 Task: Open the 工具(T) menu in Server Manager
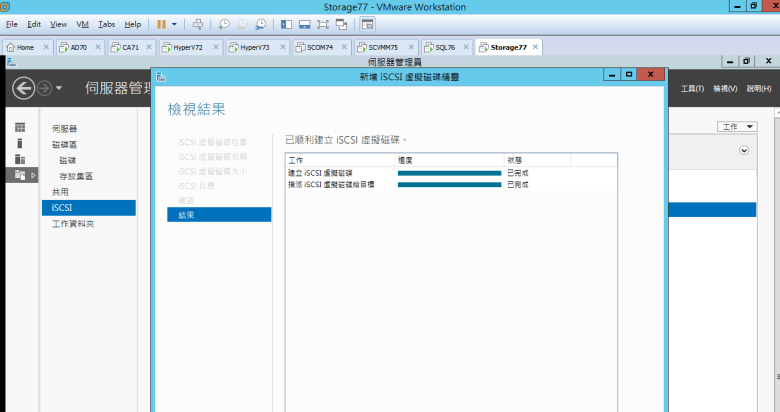point(692,88)
